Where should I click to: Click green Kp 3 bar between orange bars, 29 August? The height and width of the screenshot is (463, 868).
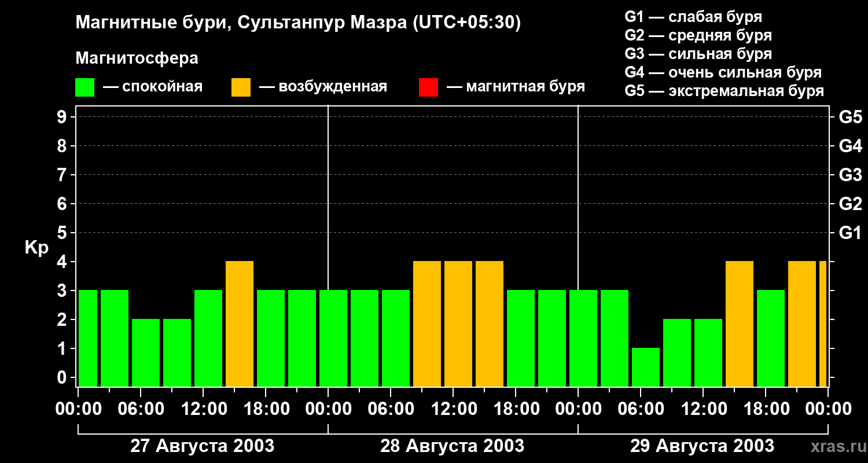(771, 338)
